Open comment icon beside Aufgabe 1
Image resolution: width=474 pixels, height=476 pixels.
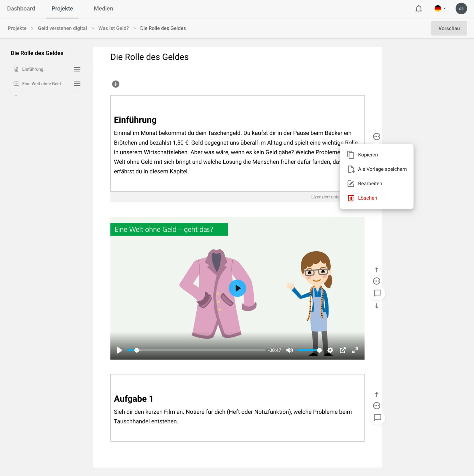377,418
